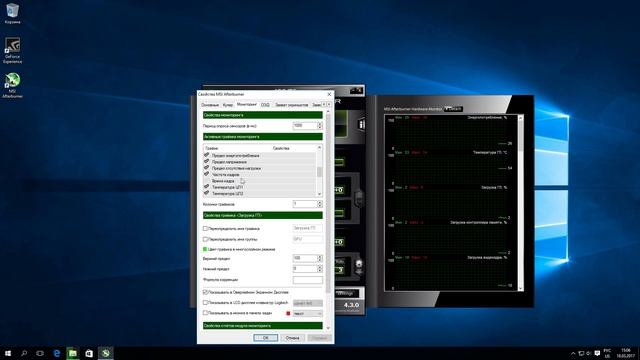This screenshot has width=640, height=360.
Task: Switch to the ОЭД tab
Action: (265, 105)
